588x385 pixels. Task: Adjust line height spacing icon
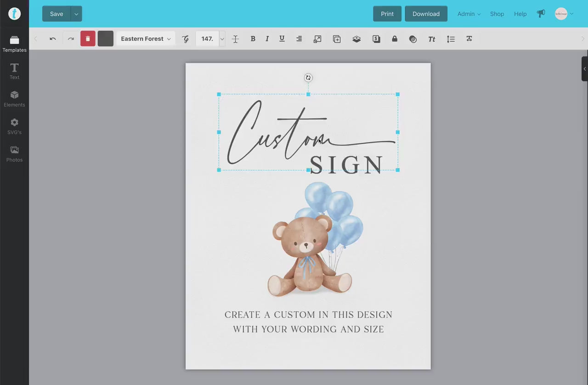pos(451,39)
